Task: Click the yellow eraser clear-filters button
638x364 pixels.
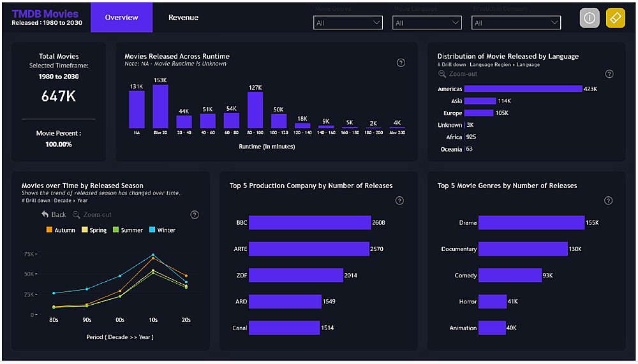Action: [x=615, y=18]
